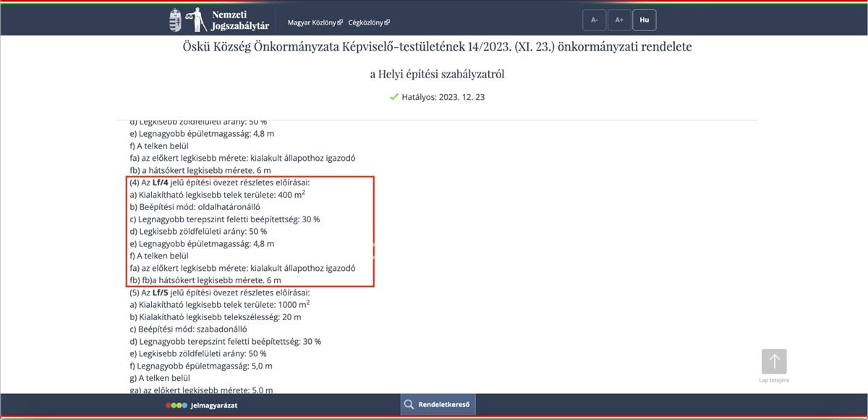Open the Jelmagyarázat legend
The height and width of the screenshot is (420, 868).
point(213,406)
